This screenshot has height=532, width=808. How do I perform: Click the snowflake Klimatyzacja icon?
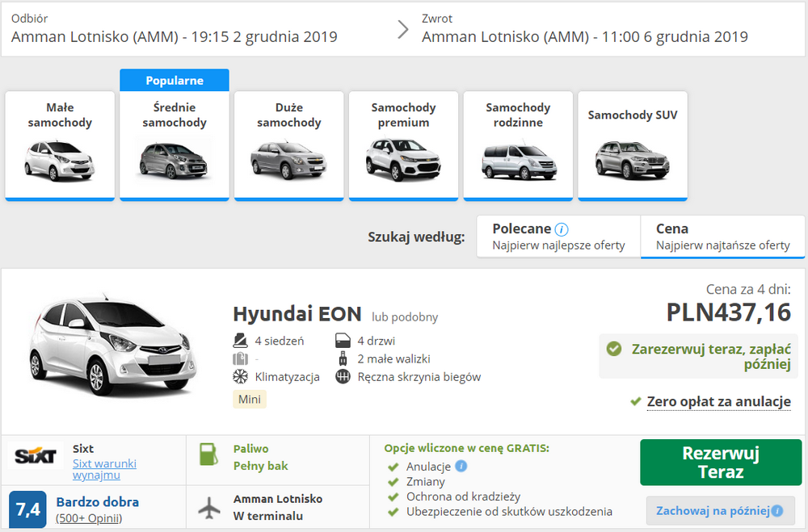[x=240, y=376]
